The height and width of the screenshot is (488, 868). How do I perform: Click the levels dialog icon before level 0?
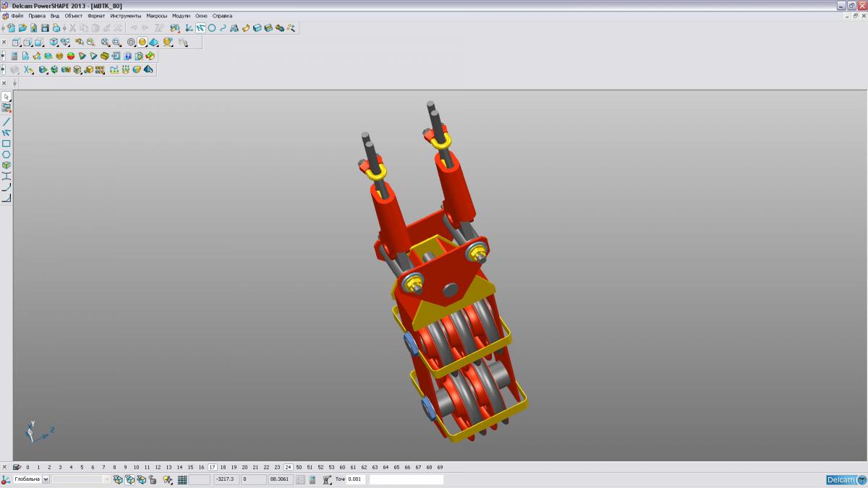[x=17, y=467]
